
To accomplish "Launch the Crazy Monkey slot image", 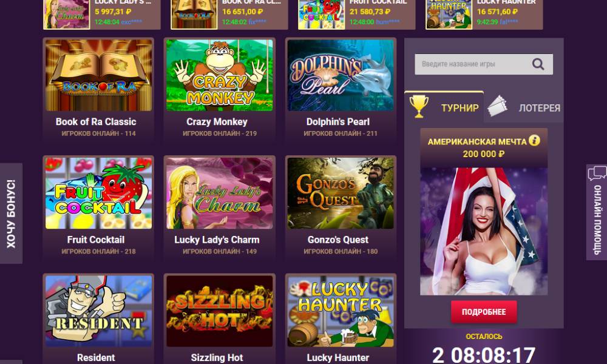I will [220, 75].
